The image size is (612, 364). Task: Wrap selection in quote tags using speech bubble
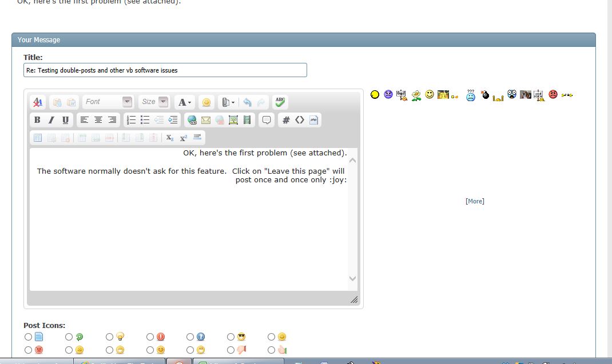[x=266, y=120]
